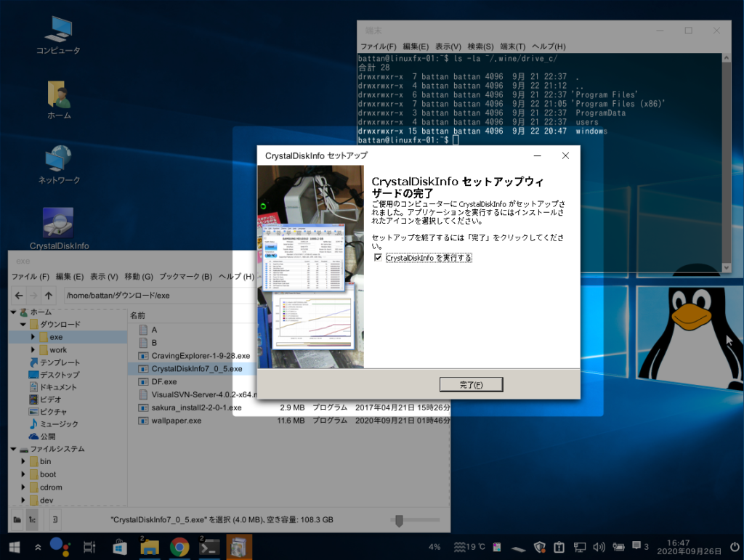Open the task view taskbar icon

(89, 547)
